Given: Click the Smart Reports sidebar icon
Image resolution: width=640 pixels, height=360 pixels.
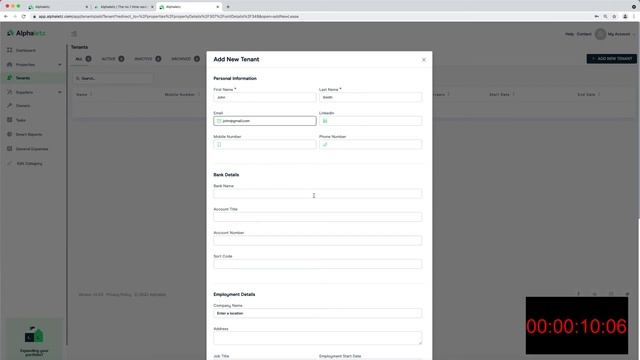Looking at the screenshot, I should (9, 134).
